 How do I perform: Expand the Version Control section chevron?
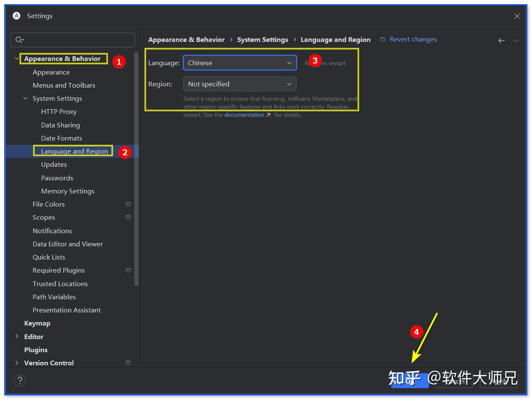coord(17,363)
